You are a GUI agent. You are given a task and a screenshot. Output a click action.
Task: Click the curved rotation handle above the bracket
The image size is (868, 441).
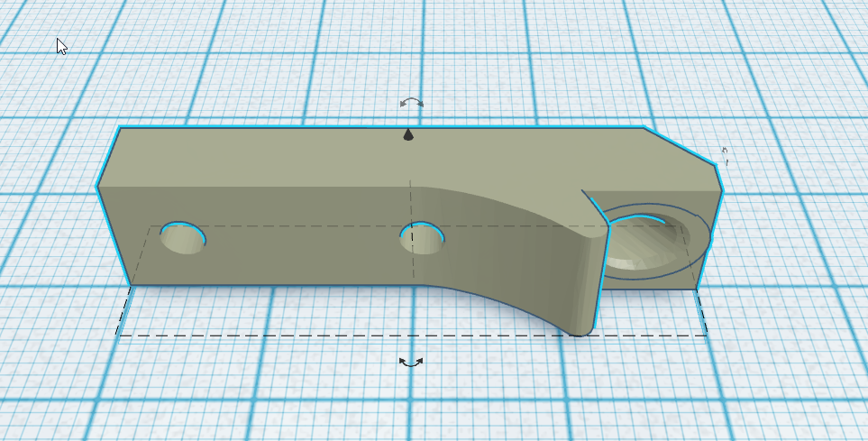click(x=412, y=103)
